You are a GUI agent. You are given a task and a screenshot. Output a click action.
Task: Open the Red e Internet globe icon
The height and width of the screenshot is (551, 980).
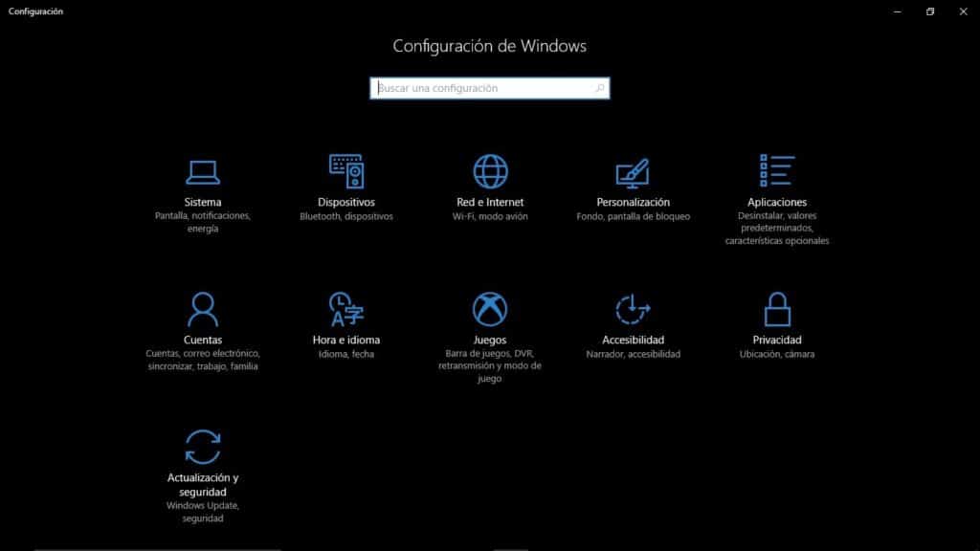click(490, 172)
